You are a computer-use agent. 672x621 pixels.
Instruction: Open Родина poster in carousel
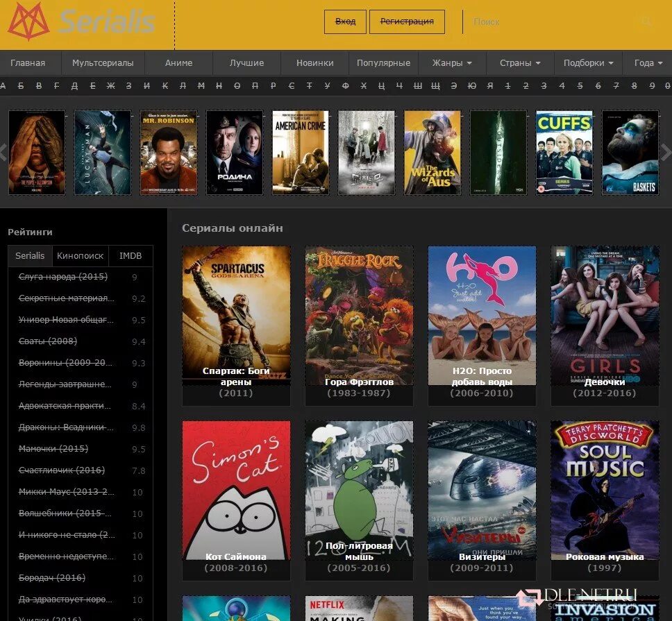click(235, 153)
